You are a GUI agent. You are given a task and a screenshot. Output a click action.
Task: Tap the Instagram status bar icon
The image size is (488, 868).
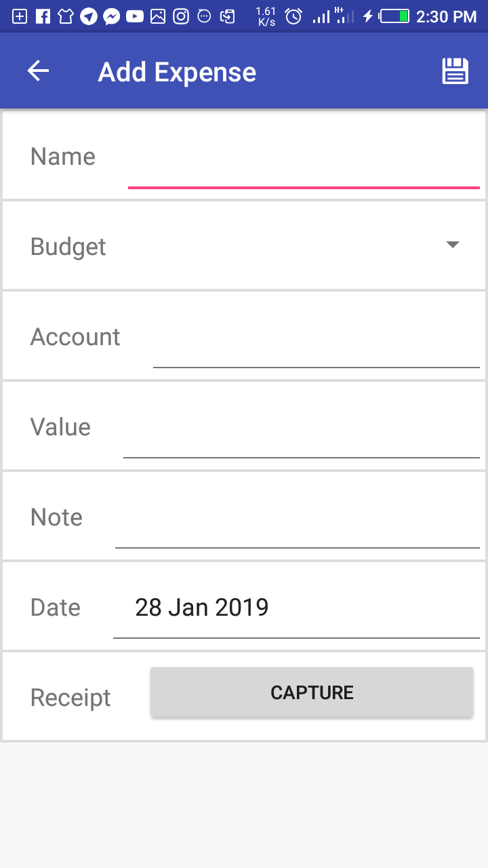tap(181, 16)
